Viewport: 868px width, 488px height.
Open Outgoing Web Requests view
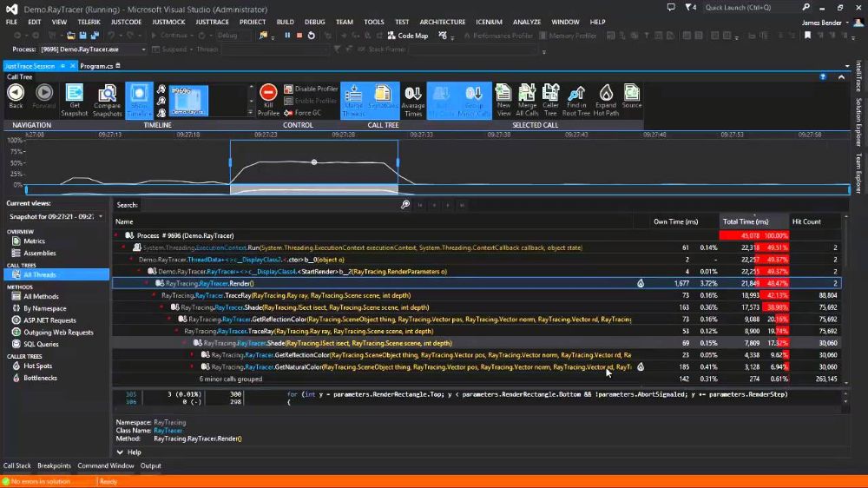tap(58, 333)
